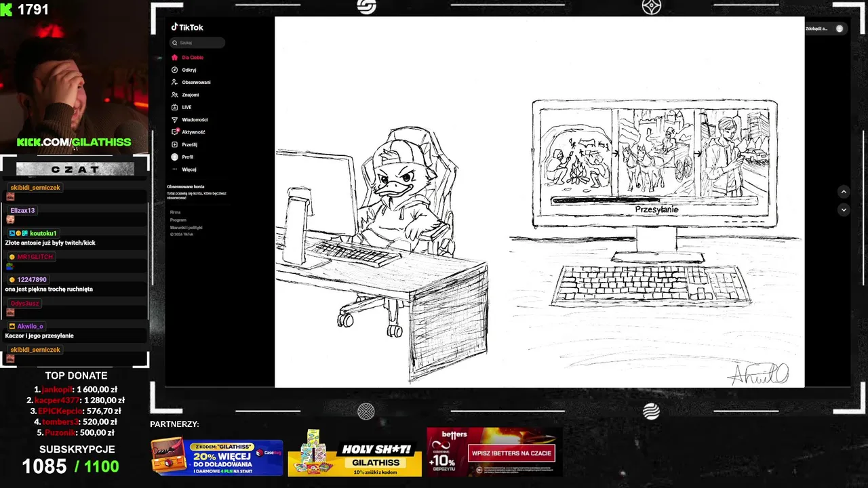Click the three-dots icon beside Więcej
Viewport: 868px width, 488px height.
click(x=174, y=169)
